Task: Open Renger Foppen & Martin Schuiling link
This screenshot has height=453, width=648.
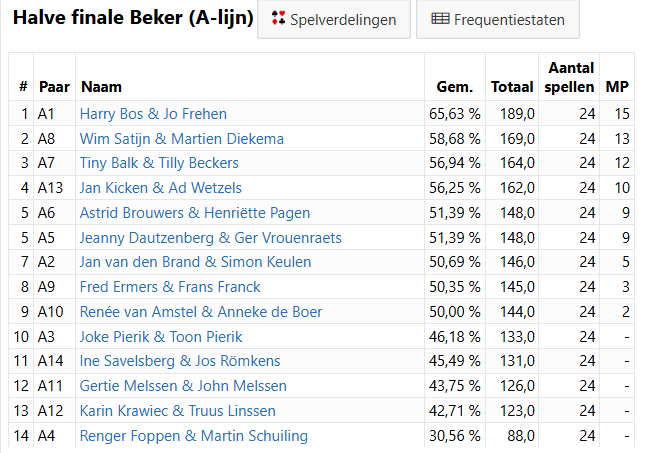Action: [x=194, y=436]
